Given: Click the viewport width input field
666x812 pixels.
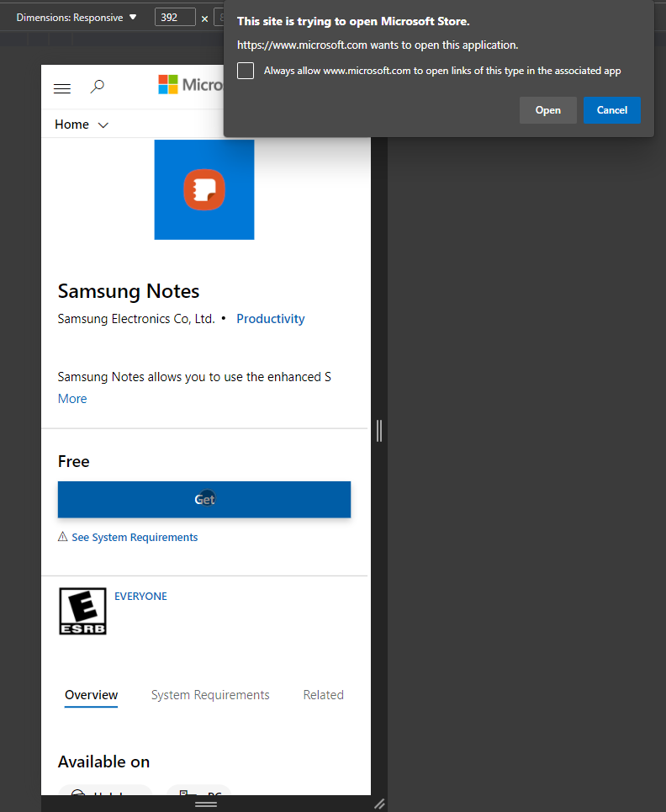Looking at the screenshot, I should [x=175, y=18].
